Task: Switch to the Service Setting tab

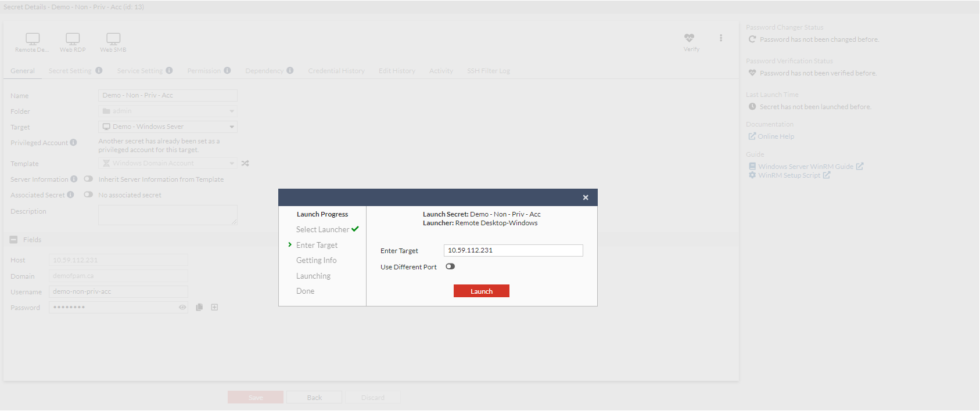Action: click(140, 71)
